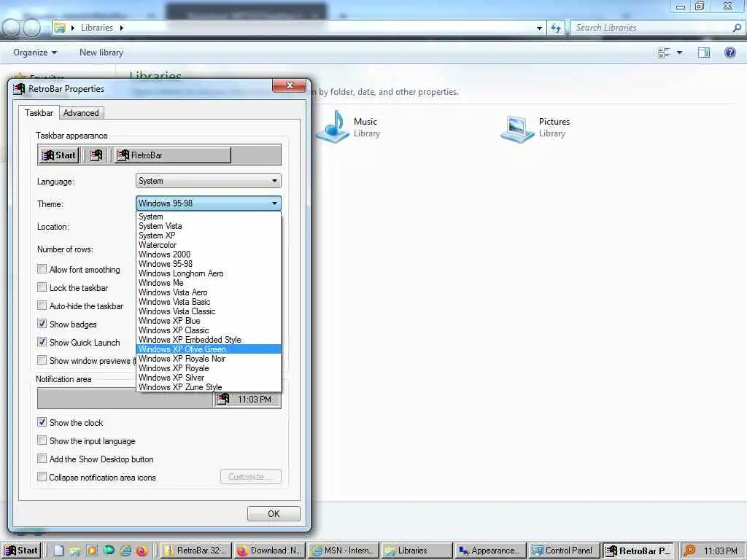
Task: Uncheck Show the clock
Action: tap(42, 422)
